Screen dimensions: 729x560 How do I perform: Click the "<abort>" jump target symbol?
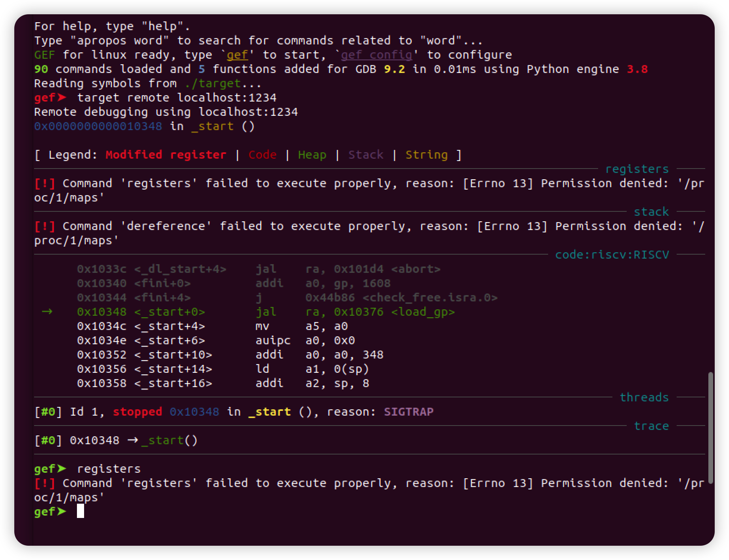(416, 269)
